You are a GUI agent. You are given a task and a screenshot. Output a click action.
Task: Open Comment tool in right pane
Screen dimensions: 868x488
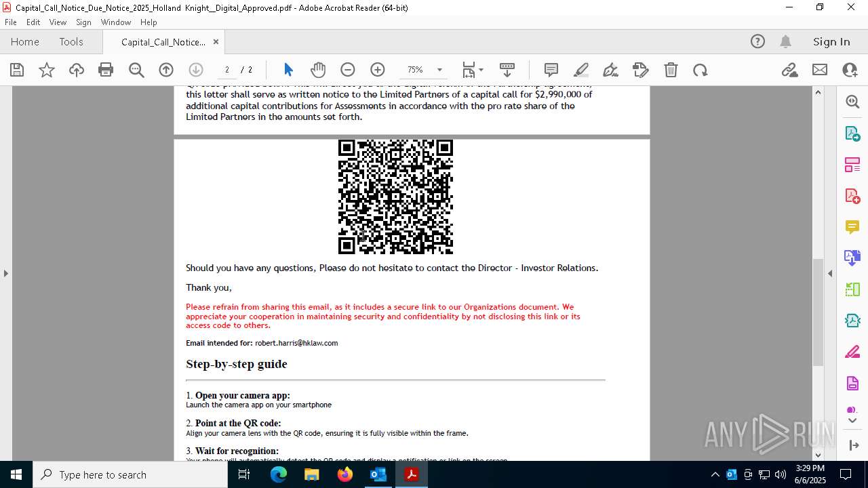click(852, 227)
